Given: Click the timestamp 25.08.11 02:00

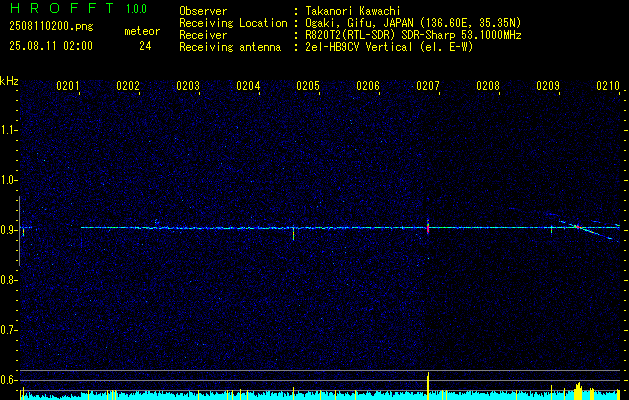Looking at the screenshot, I should point(51,45).
